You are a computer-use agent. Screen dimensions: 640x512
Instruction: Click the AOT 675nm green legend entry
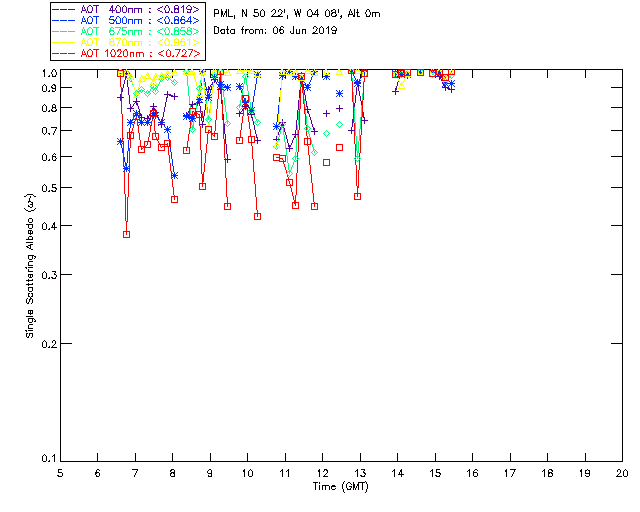(127, 30)
